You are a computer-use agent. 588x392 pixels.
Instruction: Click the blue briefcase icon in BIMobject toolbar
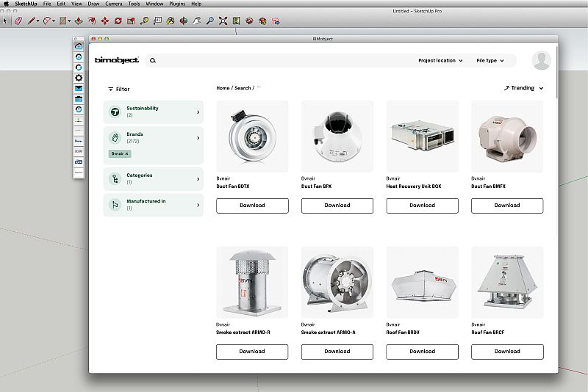[x=79, y=99]
